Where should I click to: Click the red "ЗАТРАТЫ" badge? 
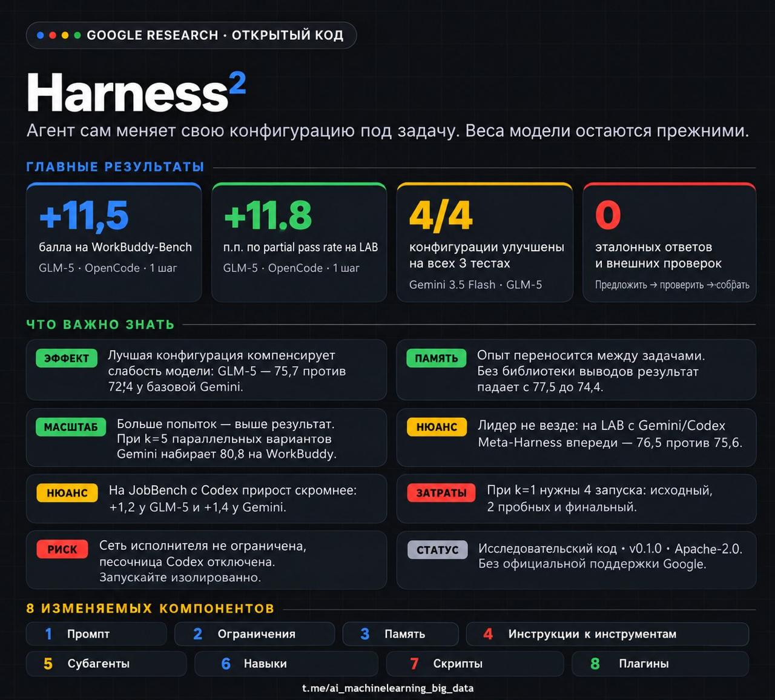pyautogui.click(x=441, y=493)
